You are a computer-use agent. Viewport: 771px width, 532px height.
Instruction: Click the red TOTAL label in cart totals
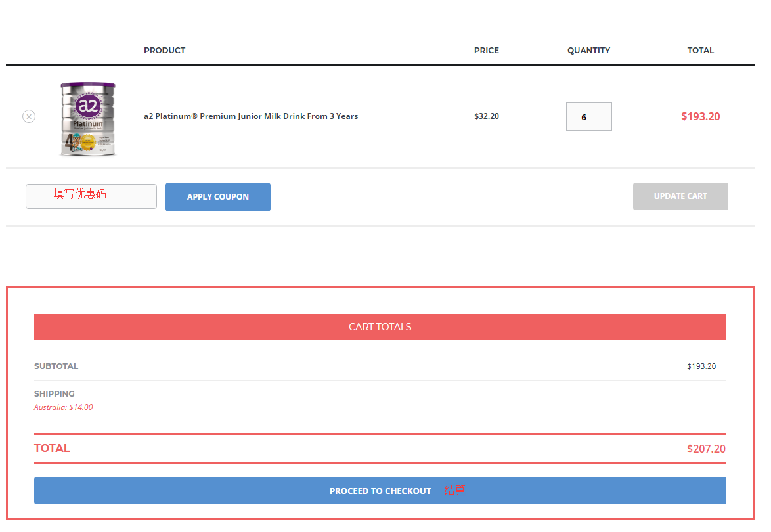(52, 448)
